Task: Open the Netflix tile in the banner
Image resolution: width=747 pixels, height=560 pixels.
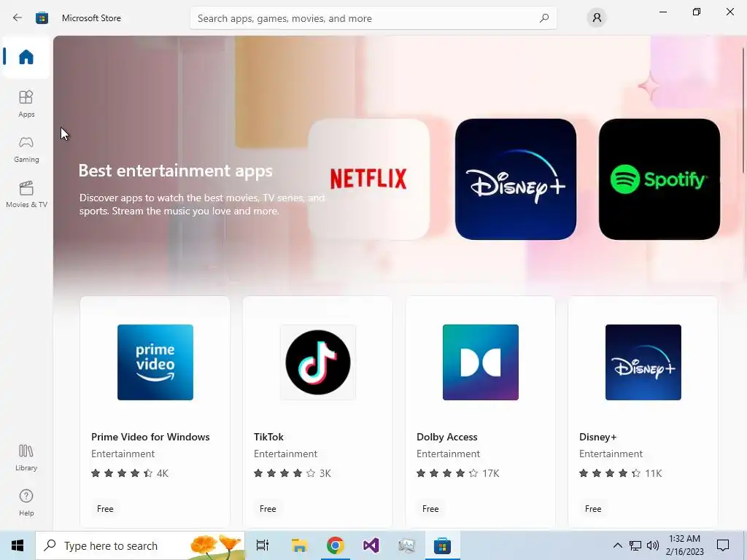Action: [368, 179]
